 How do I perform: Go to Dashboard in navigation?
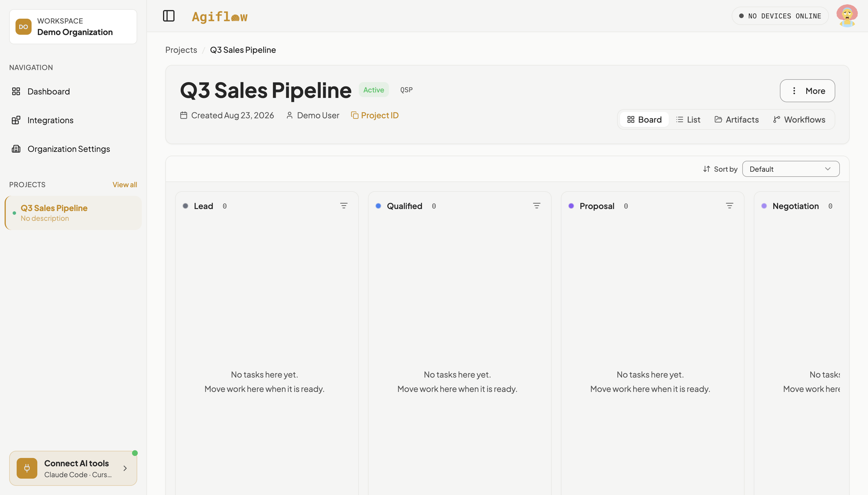click(73, 92)
